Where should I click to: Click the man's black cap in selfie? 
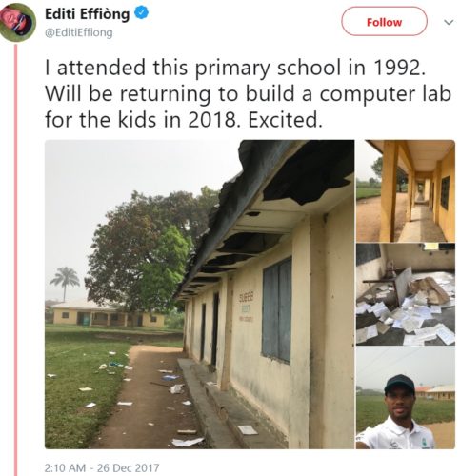tap(399, 384)
